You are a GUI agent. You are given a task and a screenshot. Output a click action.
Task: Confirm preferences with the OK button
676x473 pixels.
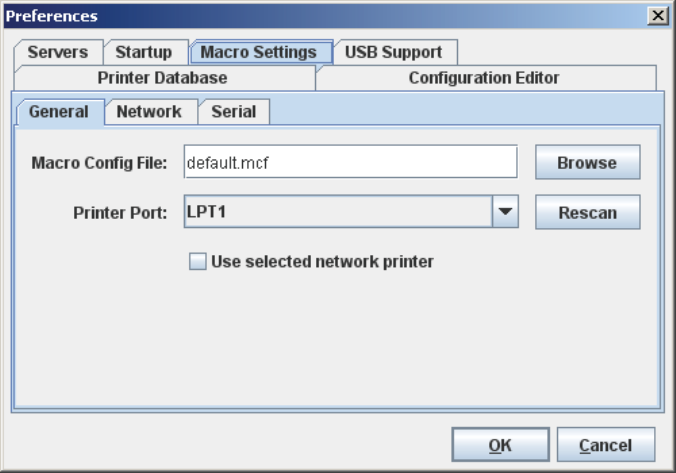[x=500, y=445]
